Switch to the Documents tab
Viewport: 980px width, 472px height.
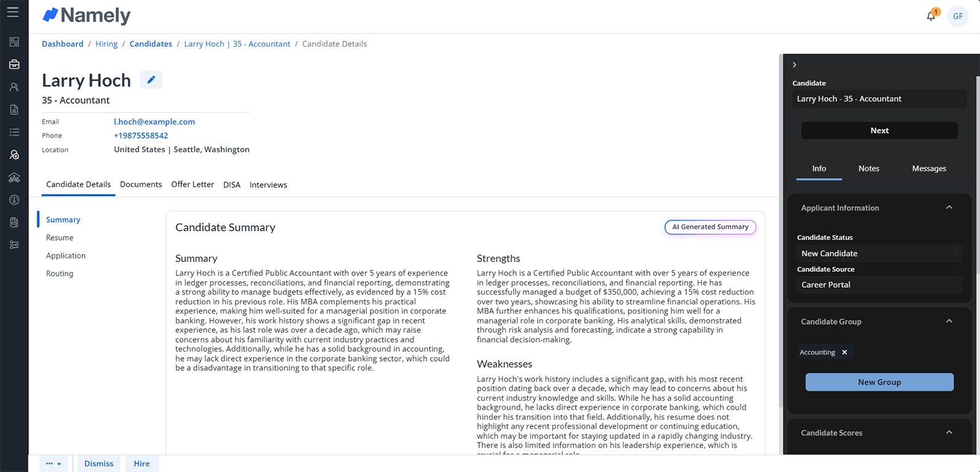pos(141,184)
